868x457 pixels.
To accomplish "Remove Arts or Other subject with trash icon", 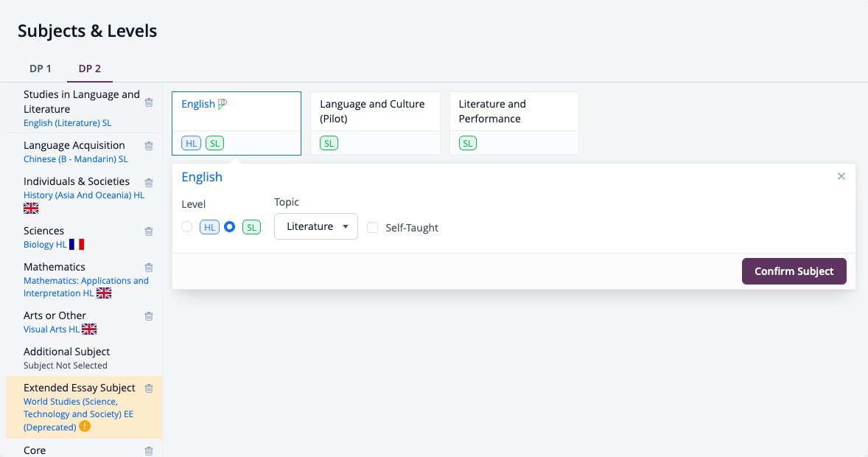I will click(x=148, y=316).
